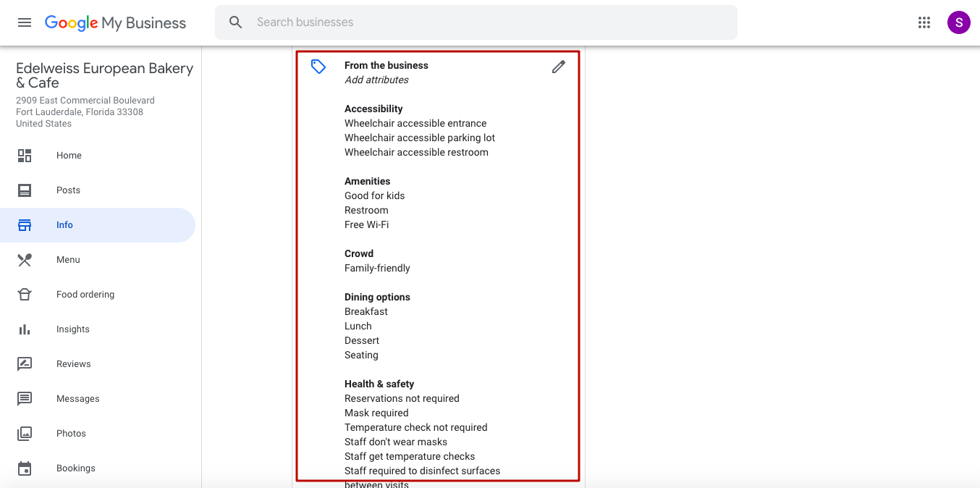Image resolution: width=980 pixels, height=488 pixels.
Task: Open the purple account avatar
Action: tap(958, 22)
